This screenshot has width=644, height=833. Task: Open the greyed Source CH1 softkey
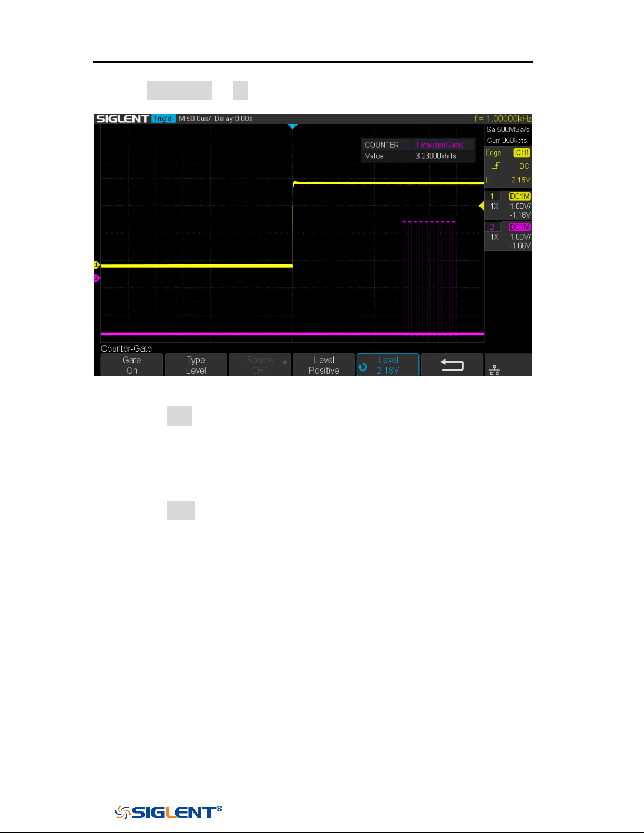coord(260,365)
